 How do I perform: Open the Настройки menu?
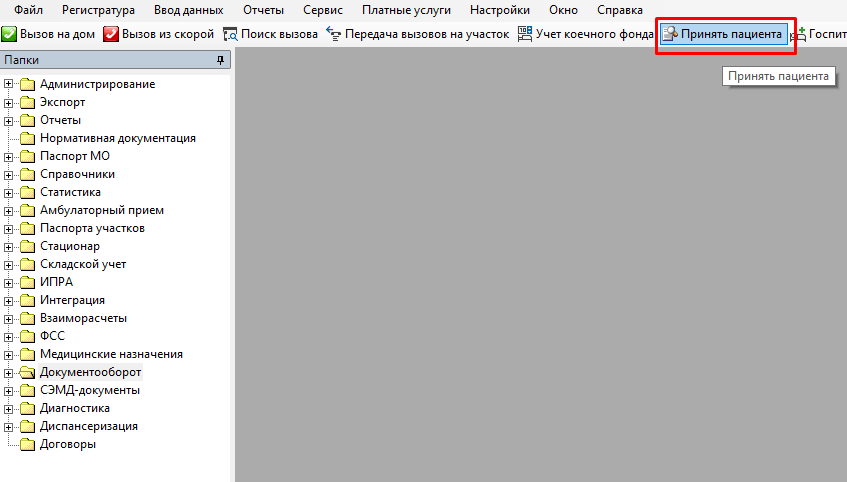click(500, 10)
